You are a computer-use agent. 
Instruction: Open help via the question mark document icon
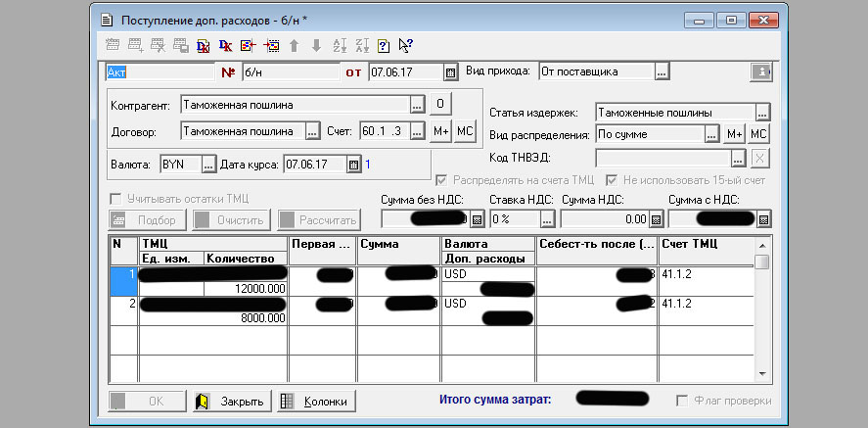coord(384,45)
